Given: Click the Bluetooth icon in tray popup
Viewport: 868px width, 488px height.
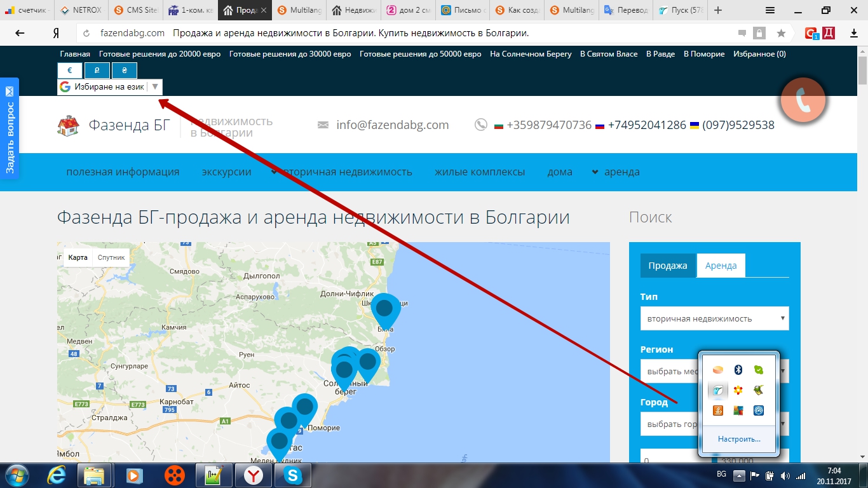Looking at the screenshot, I should click(x=738, y=370).
